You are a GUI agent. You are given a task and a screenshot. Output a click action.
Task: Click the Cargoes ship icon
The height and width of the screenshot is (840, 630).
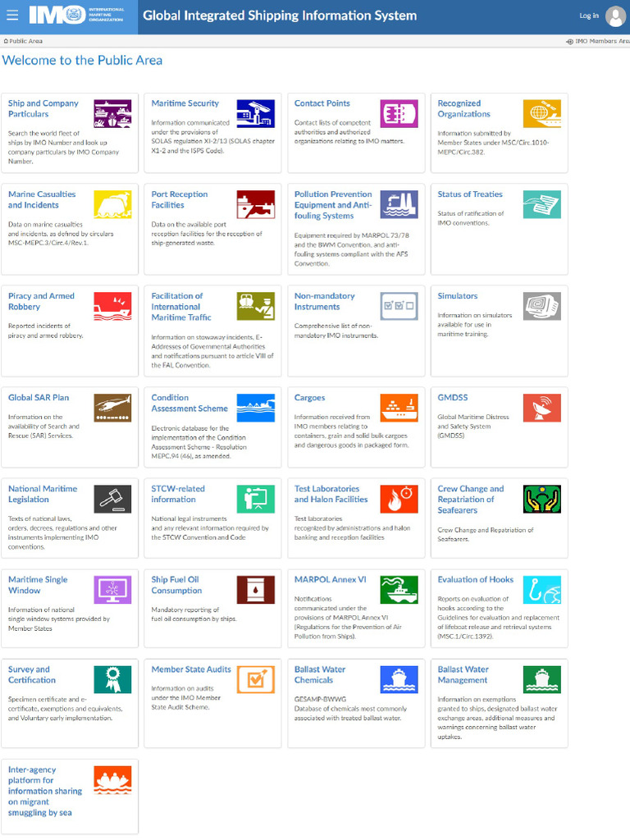tap(399, 409)
